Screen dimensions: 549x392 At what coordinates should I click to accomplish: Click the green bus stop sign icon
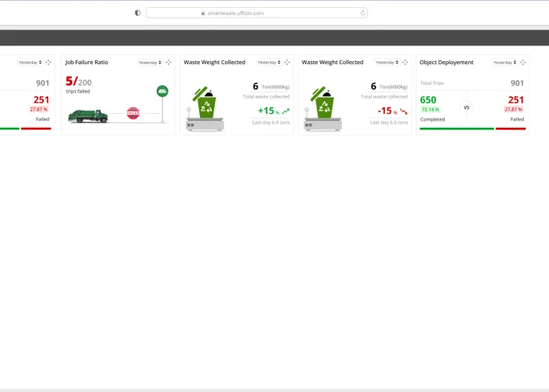(162, 91)
